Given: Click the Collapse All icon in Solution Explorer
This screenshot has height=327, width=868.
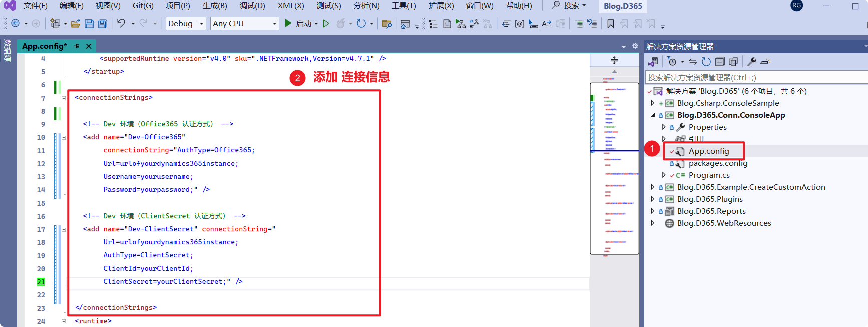Looking at the screenshot, I should pos(720,62).
